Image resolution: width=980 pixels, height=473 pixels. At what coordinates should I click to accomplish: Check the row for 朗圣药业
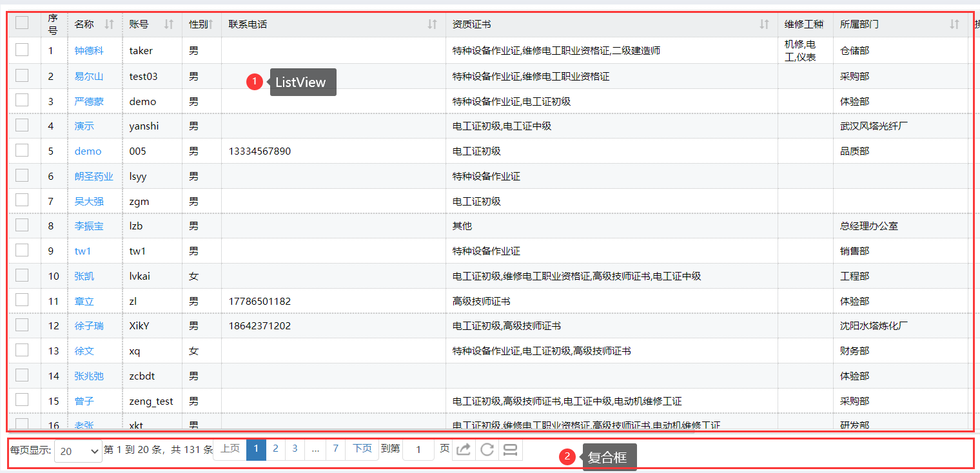coord(22,175)
